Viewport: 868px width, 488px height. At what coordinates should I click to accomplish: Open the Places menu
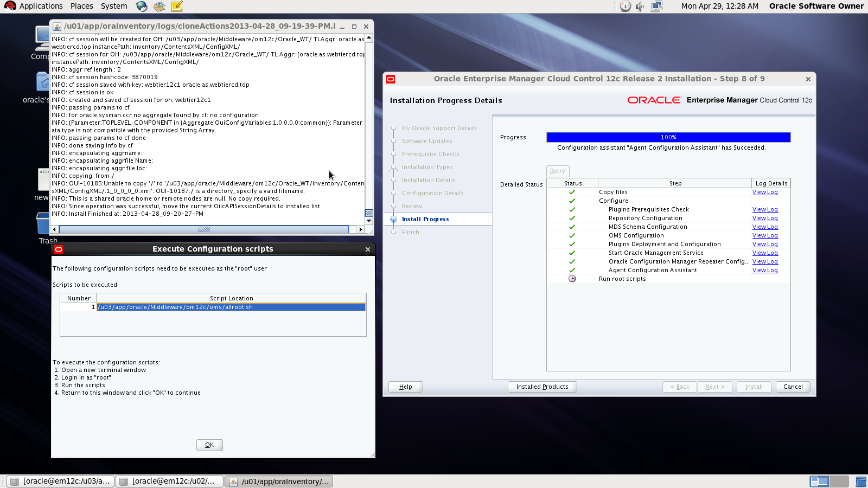(81, 6)
